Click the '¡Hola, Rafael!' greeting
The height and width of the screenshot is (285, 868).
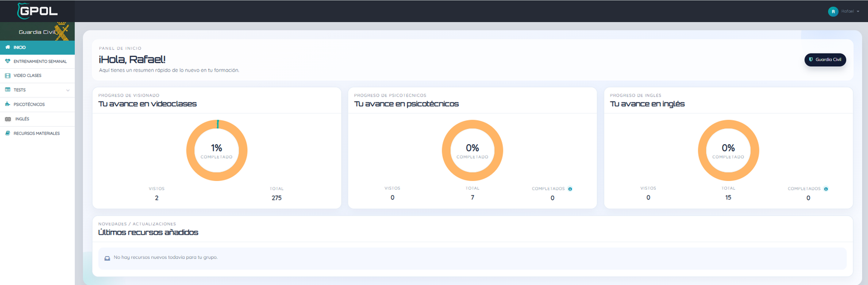click(x=132, y=60)
